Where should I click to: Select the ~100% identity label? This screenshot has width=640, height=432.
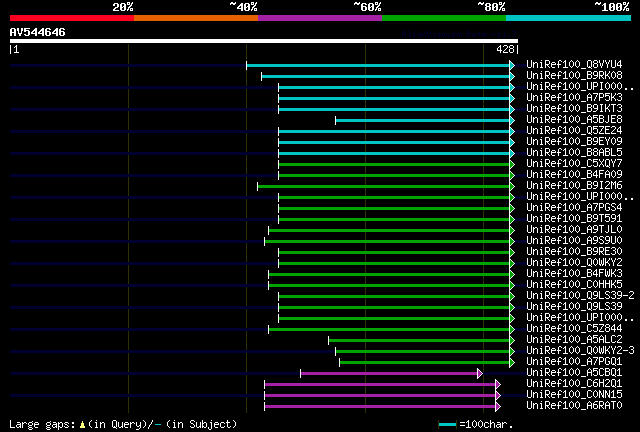pos(612,7)
